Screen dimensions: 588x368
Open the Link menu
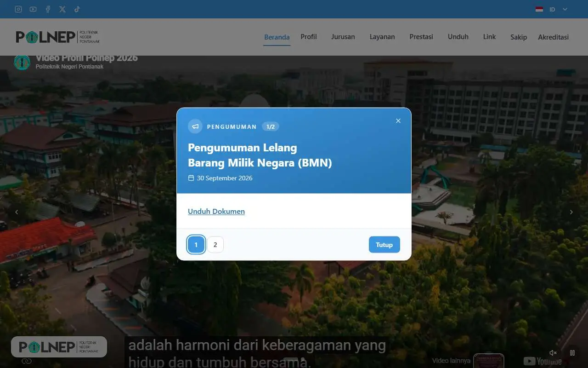489,37
